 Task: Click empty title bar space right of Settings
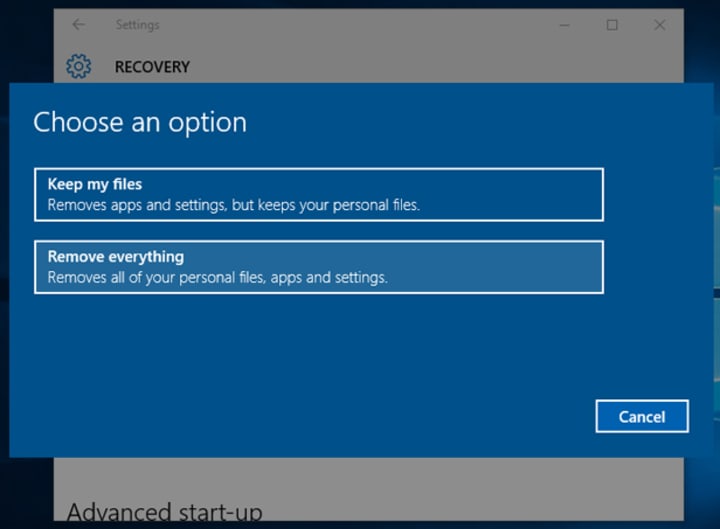pyautogui.click(x=358, y=25)
